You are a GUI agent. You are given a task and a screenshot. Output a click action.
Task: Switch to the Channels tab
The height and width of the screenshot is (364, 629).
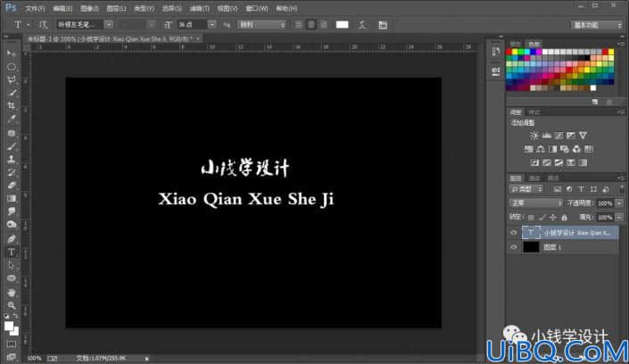pyautogui.click(x=534, y=178)
